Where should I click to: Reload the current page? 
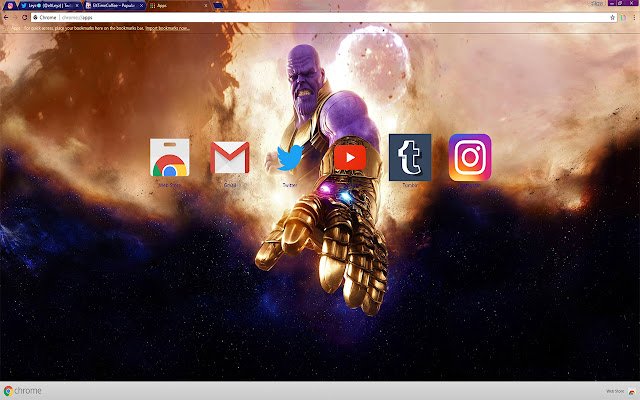tap(24, 18)
